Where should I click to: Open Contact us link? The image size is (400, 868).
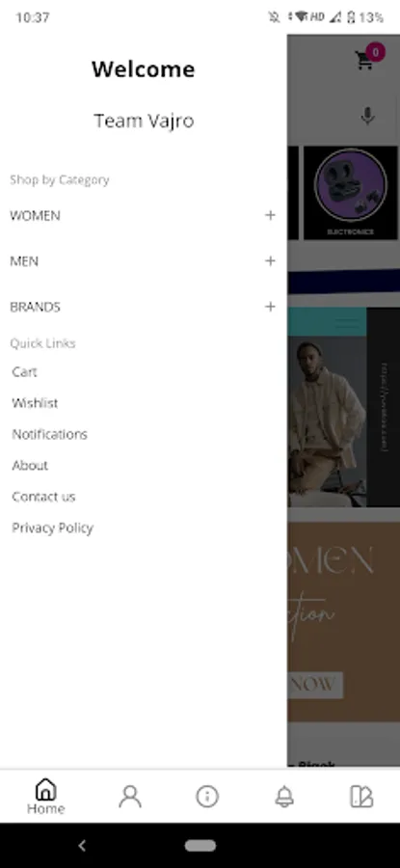43,497
